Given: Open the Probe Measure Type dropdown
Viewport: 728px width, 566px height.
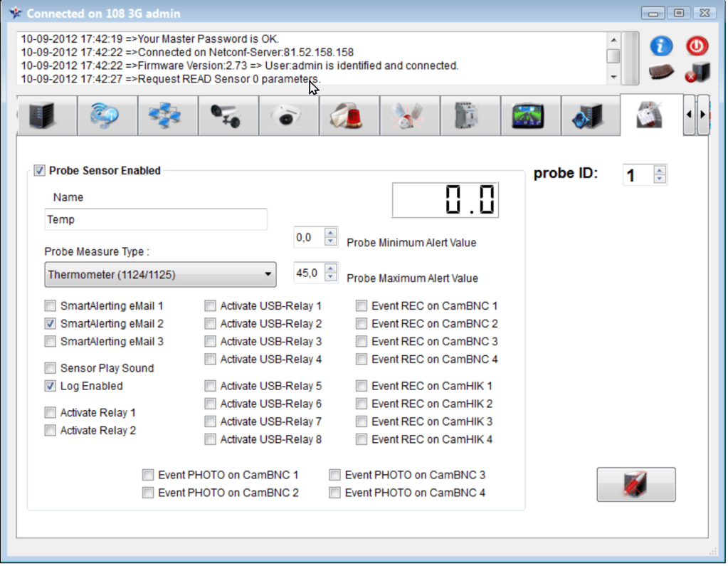Looking at the screenshot, I should coord(160,274).
